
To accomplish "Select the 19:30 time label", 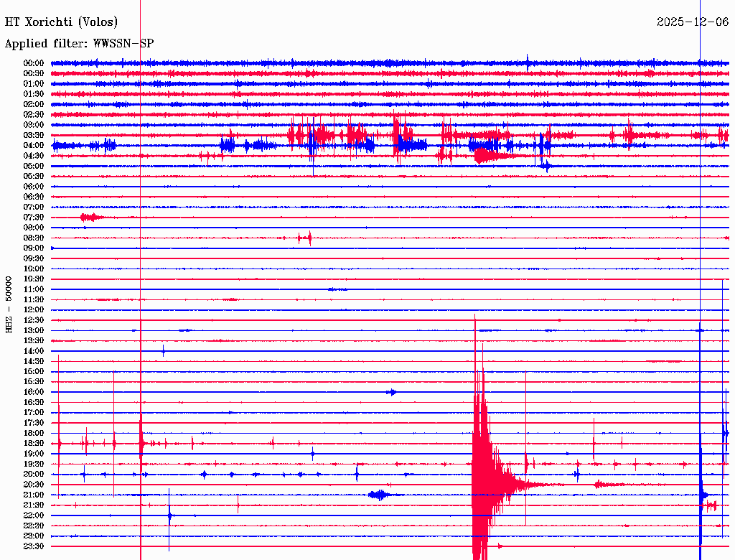I will 34,464.
